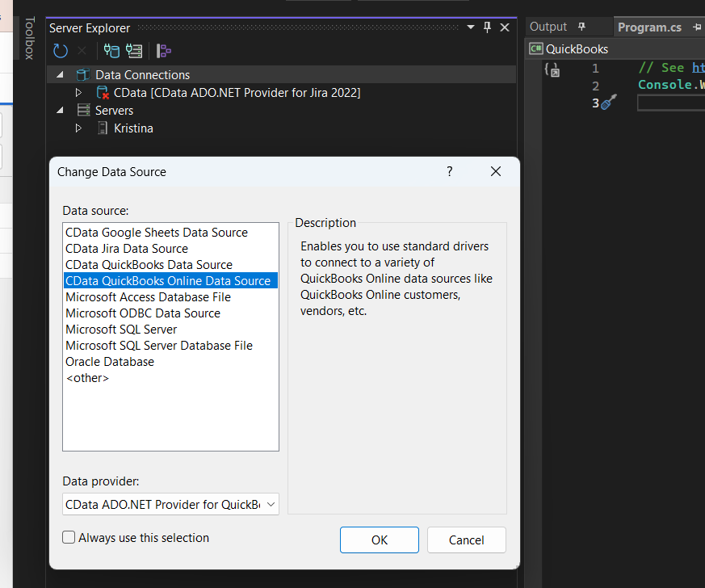Viewport: 705px width, 588px height.
Task: Click the Kristina server icon
Action: [x=103, y=128]
